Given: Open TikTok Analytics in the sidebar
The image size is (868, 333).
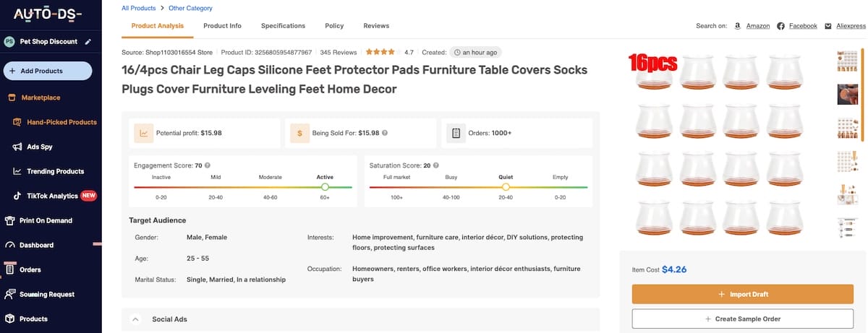Looking at the screenshot, I should [x=51, y=196].
